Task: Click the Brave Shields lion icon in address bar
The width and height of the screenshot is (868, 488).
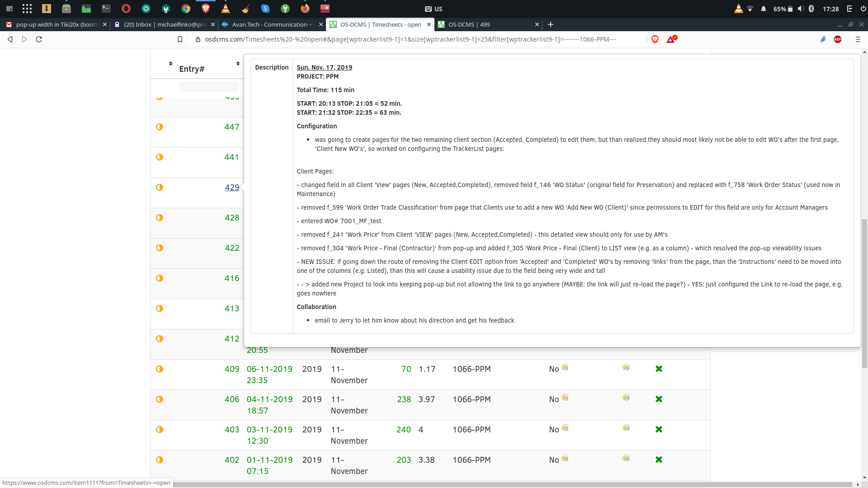Action: 655,39
